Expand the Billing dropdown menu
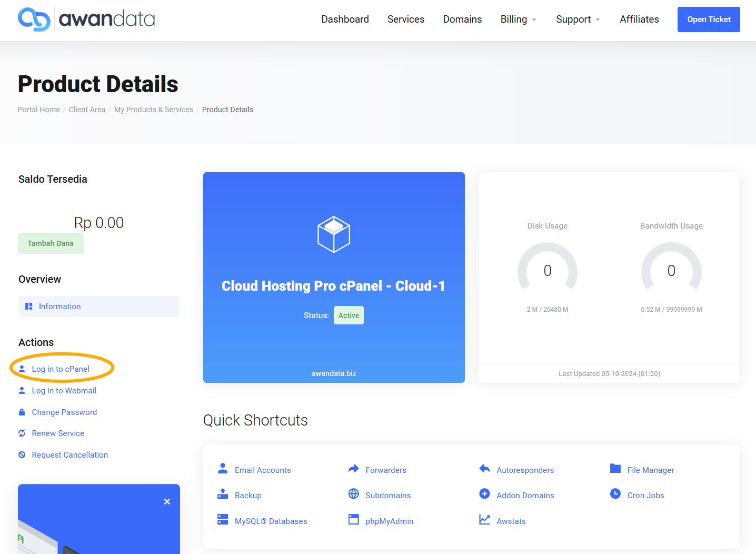Viewport: 756px width, 554px height. pos(519,19)
